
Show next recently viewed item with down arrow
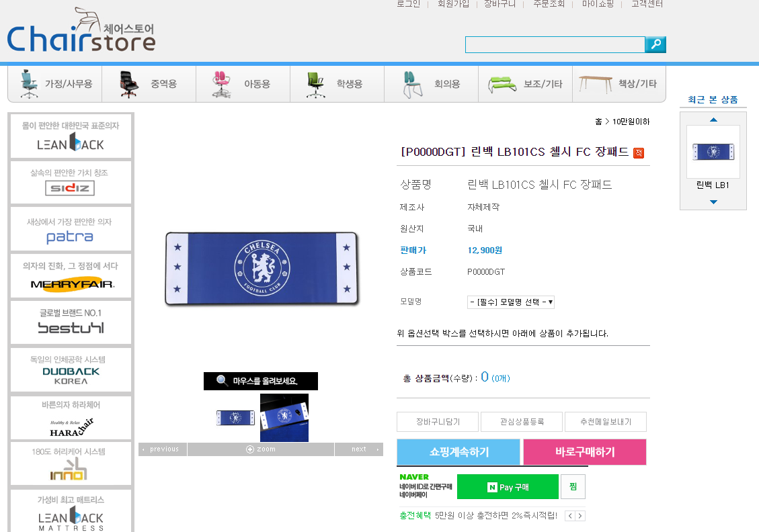tap(713, 202)
